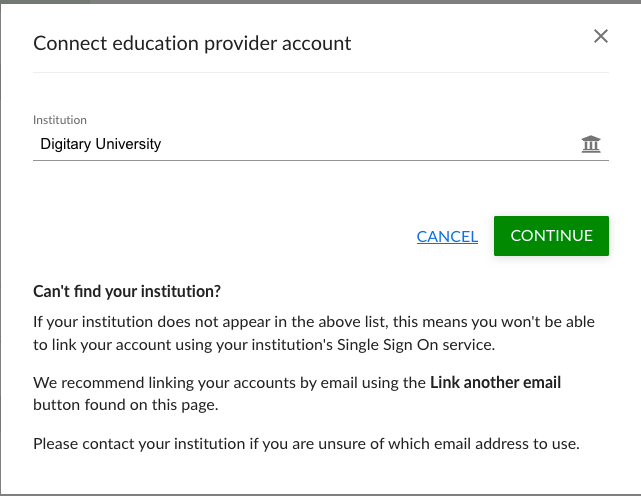Click the divider line below the dialog title
Screen dimensions: 641x496
(x=320, y=72)
